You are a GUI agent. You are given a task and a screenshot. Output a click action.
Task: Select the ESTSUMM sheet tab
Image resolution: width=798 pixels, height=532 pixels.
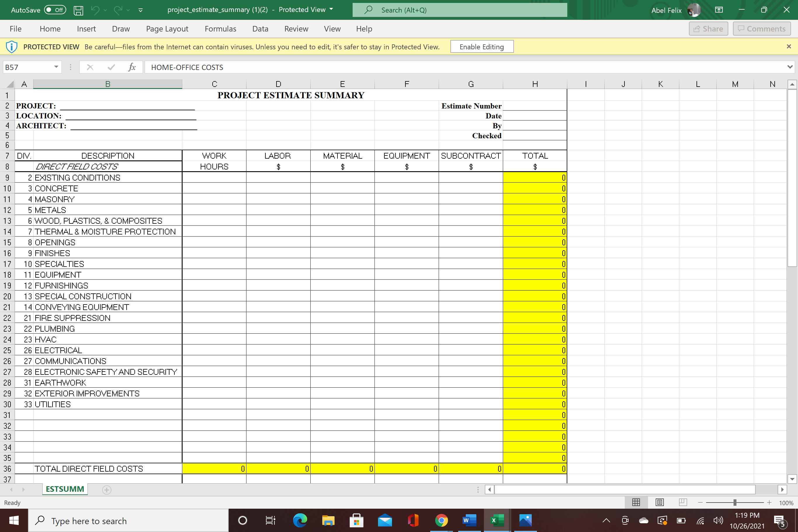[64, 489]
